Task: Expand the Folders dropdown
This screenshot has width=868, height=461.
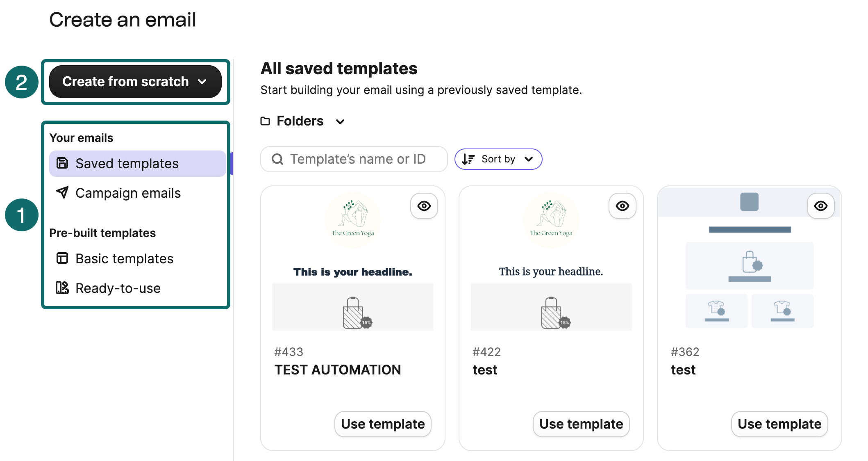Action: (340, 121)
